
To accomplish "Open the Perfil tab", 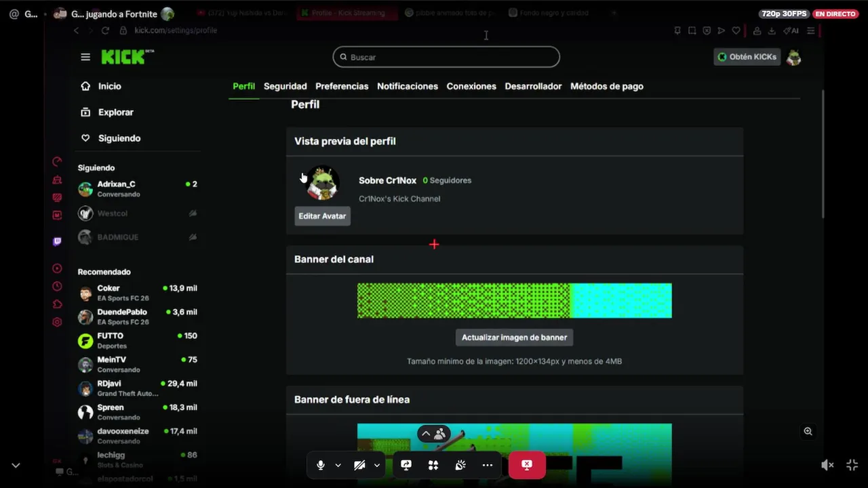I will [243, 86].
